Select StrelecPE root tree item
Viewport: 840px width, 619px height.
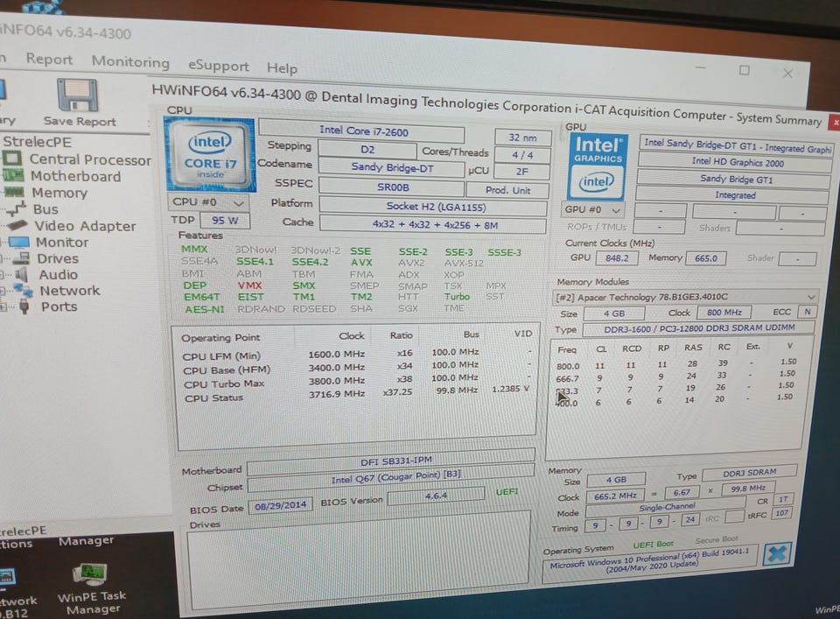click(37, 142)
